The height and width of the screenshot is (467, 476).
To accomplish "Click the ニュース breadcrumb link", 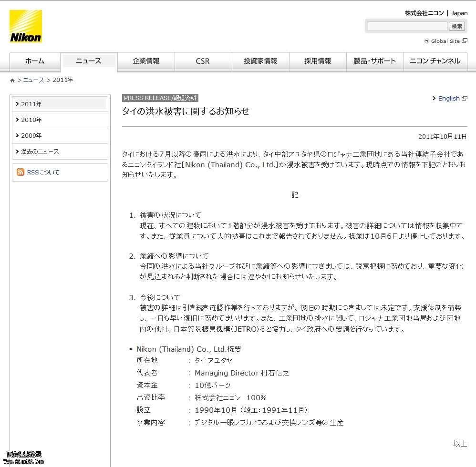I will tap(34, 80).
